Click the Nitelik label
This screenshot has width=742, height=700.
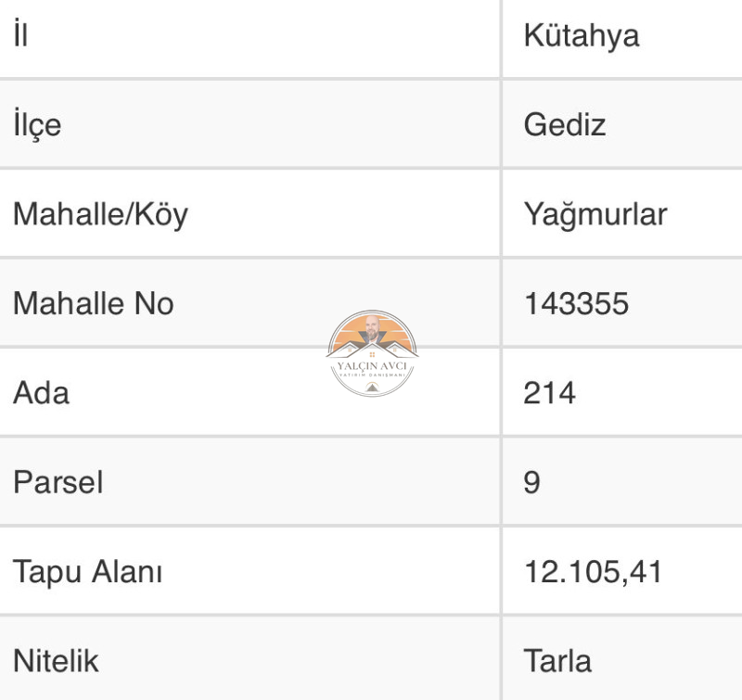tap(56, 661)
